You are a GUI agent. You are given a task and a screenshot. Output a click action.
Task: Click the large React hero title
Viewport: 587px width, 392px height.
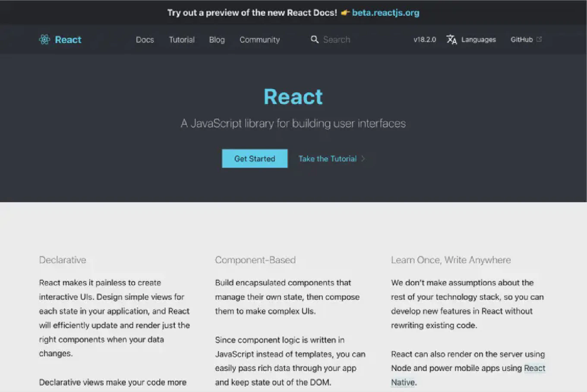coord(293,97)
